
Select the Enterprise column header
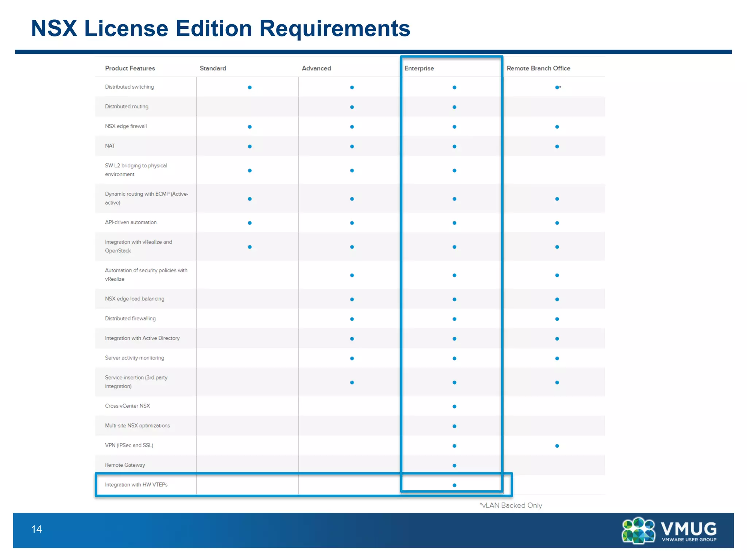click(x=419, y=68)
